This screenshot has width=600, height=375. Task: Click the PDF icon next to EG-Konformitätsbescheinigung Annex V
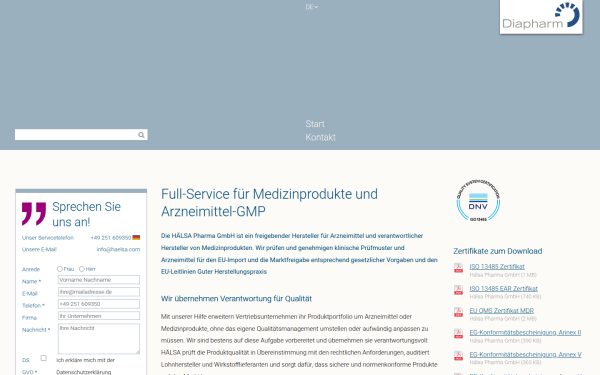tap(458, 356)
